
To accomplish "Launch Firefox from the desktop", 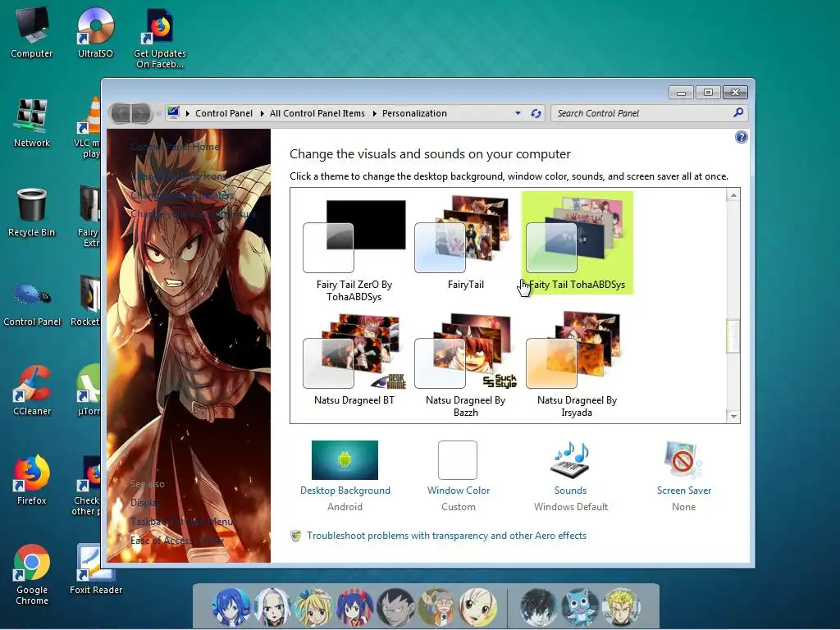I will (32, 481).
